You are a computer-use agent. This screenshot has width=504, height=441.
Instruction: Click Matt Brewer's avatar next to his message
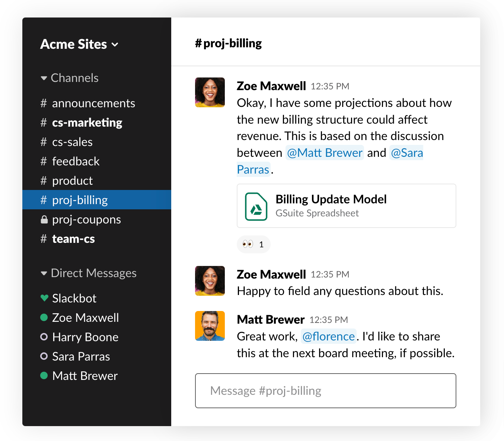click(210, 326)
